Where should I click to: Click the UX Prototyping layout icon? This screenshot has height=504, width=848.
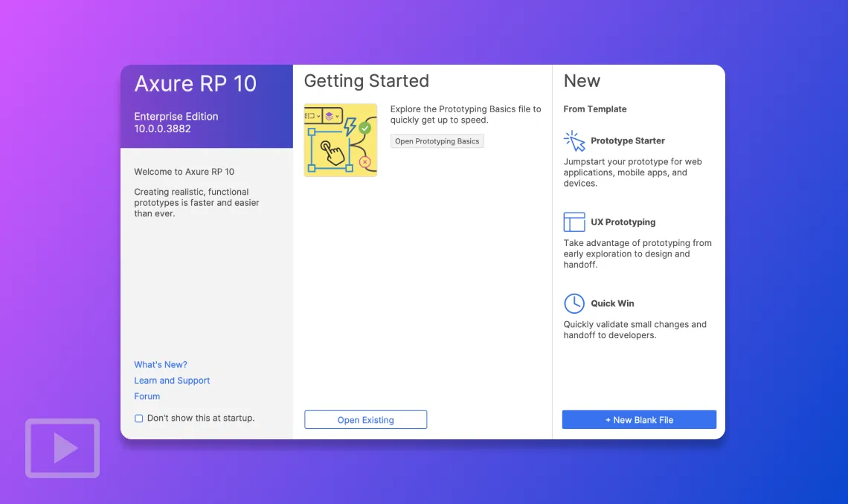click(x=574, y=222)
